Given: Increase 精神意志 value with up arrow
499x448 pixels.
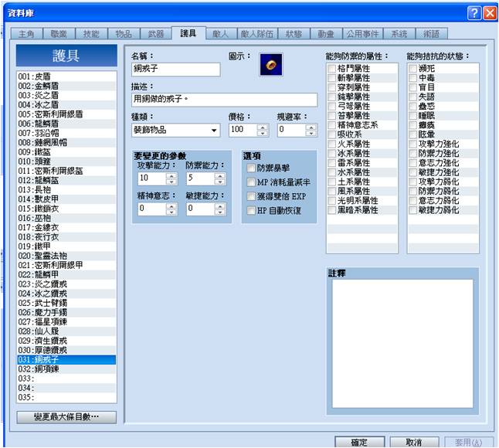Looking at the screenshot, I should click(171, 206).
